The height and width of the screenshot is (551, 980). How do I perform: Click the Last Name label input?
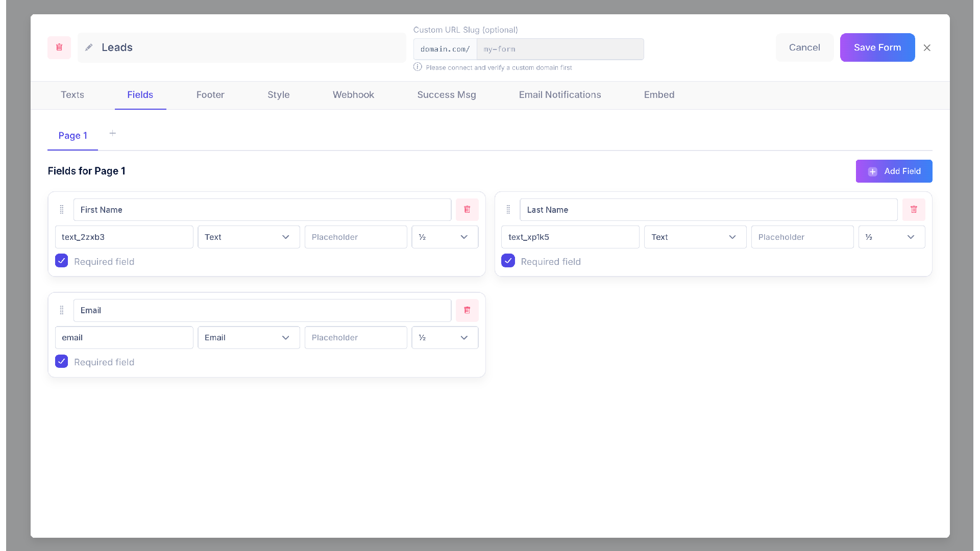pos(708,210)
